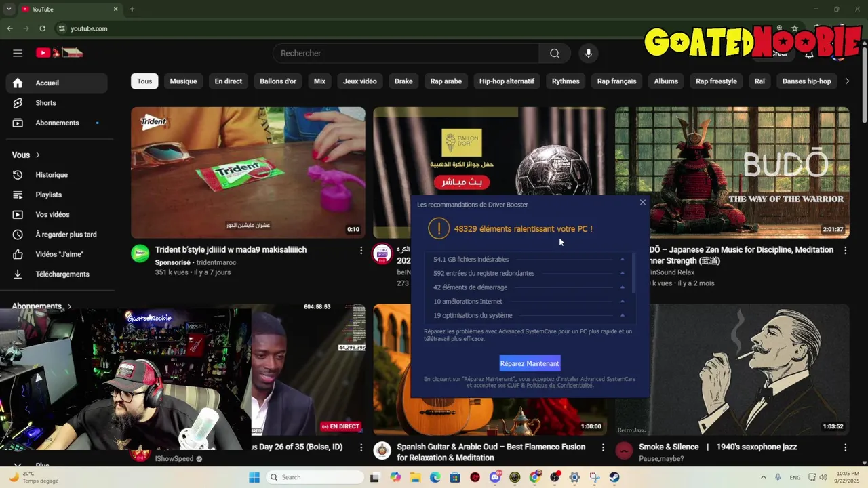This screenshot has width=868, height=488.
Task: Select the Rap français filter chip
Action: pos(616,81)
